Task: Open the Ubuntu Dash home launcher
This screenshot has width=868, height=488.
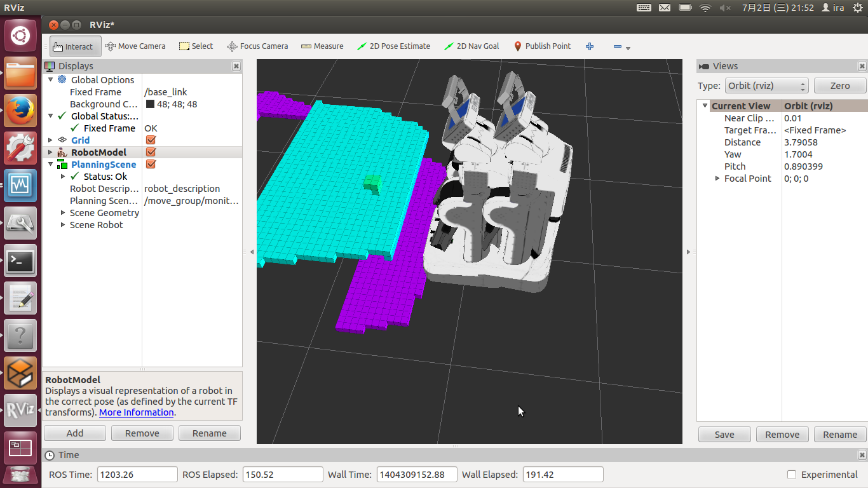Action: [20, 35]
